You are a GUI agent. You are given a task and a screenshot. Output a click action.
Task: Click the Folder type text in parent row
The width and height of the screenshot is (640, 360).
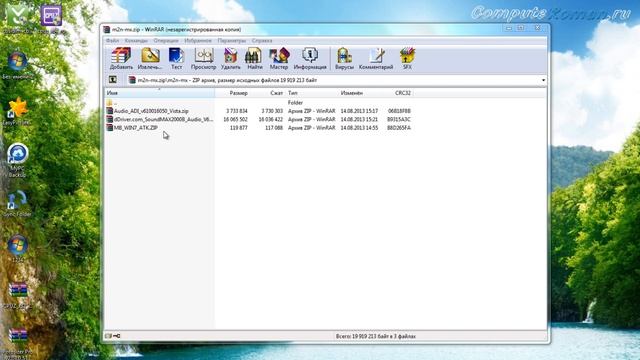295,102
